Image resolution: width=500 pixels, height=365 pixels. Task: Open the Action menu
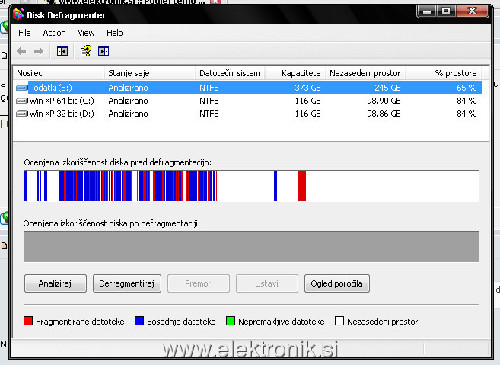[54, 33]
